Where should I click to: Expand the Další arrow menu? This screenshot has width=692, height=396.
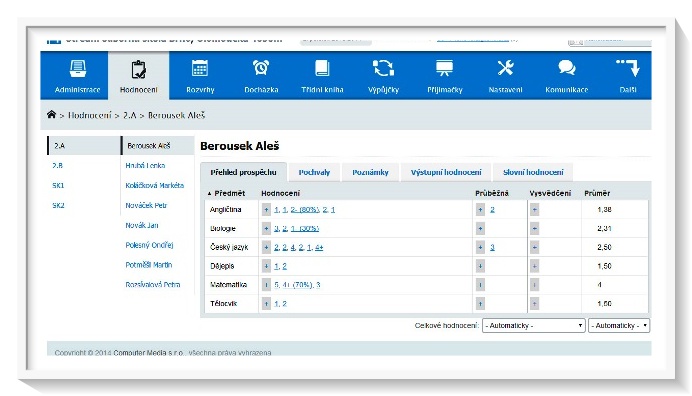click(x=628, y=68)
